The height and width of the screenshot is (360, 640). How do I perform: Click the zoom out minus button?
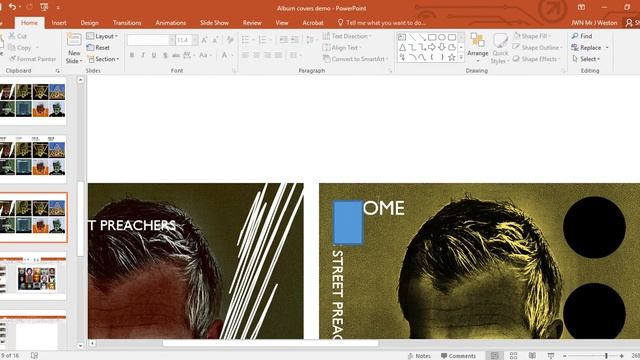click(564, 356)
